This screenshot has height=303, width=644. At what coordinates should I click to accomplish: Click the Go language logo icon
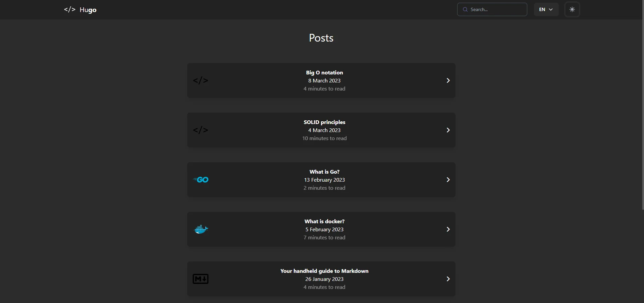click(201, 180)
